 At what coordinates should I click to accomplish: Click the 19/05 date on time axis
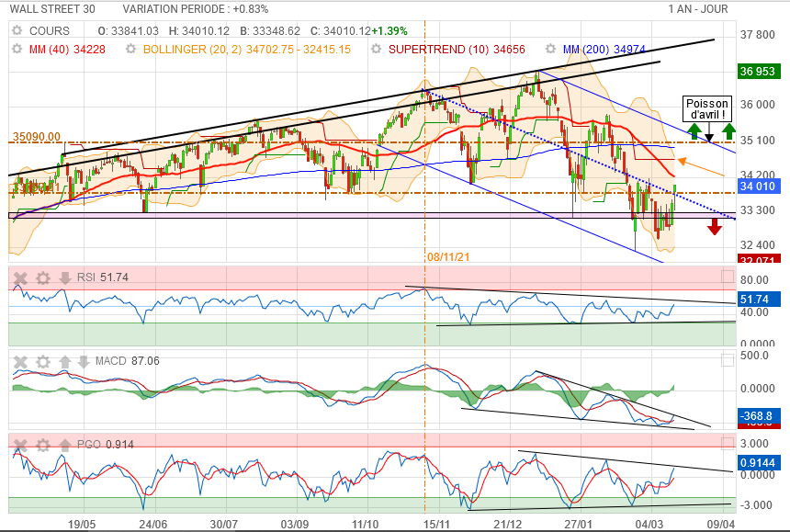(x=82, y=524)
